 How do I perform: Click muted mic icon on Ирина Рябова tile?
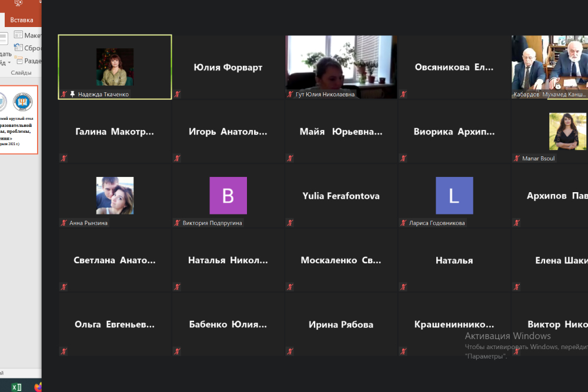(290, 351)
